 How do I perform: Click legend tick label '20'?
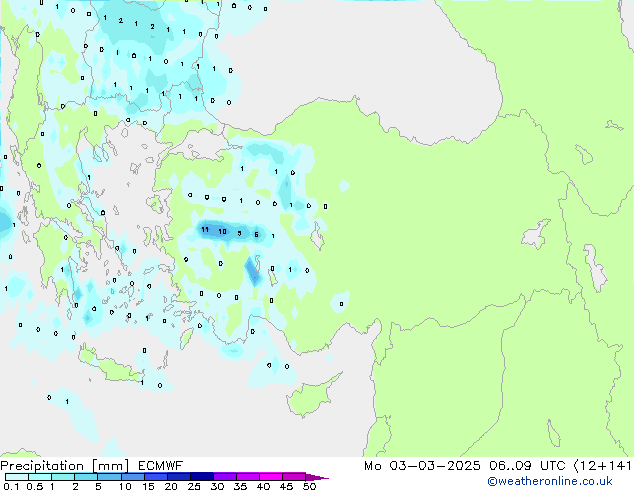[x=171, y=486]
